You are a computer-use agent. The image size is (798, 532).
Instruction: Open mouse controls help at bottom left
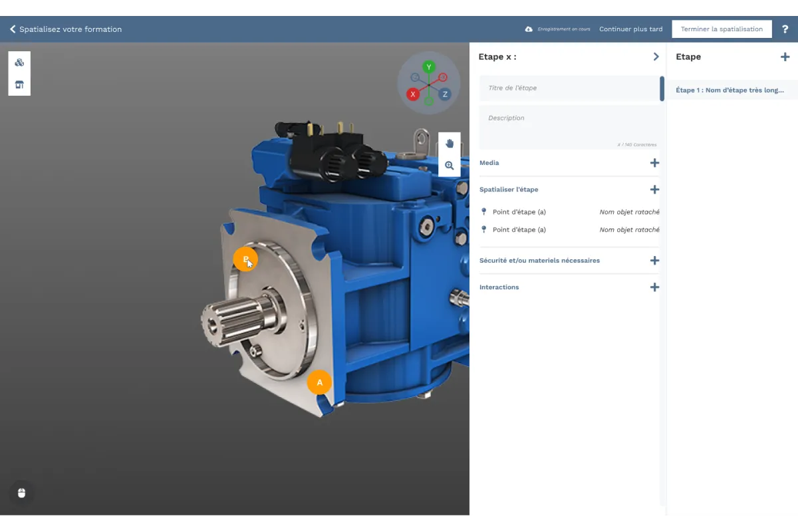pyautogui.click(x=21, y=493)
